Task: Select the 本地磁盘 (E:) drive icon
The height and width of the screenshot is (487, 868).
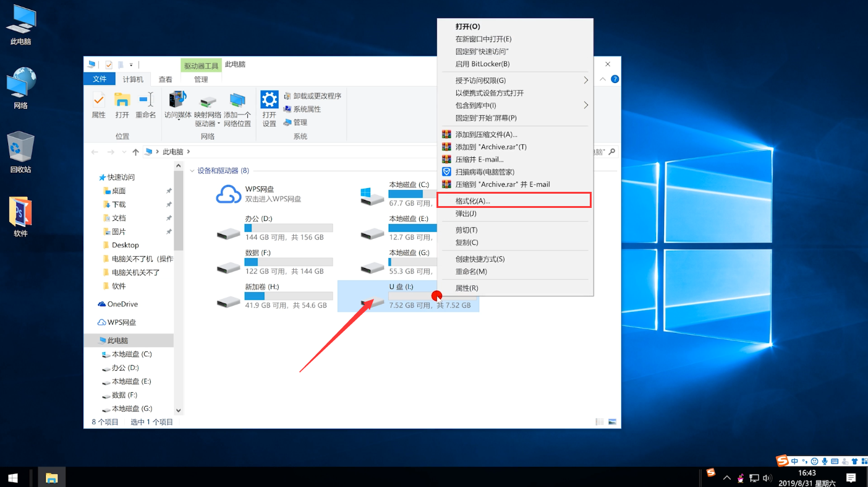Action: tap(373, 233)
